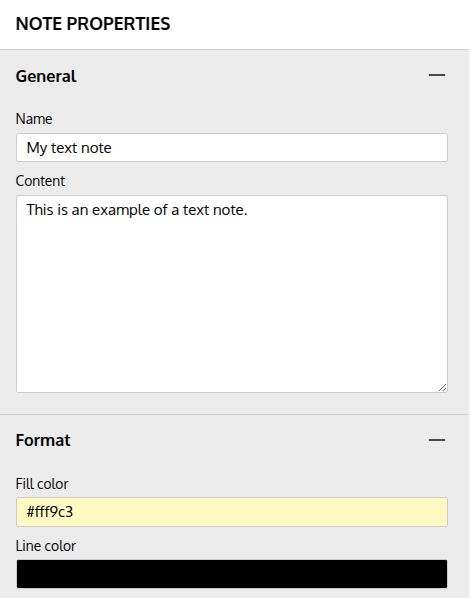Click inside the Content text area
Image resolution: width=470 pixels, height=598 pixels.
click(x=232, y=294)
